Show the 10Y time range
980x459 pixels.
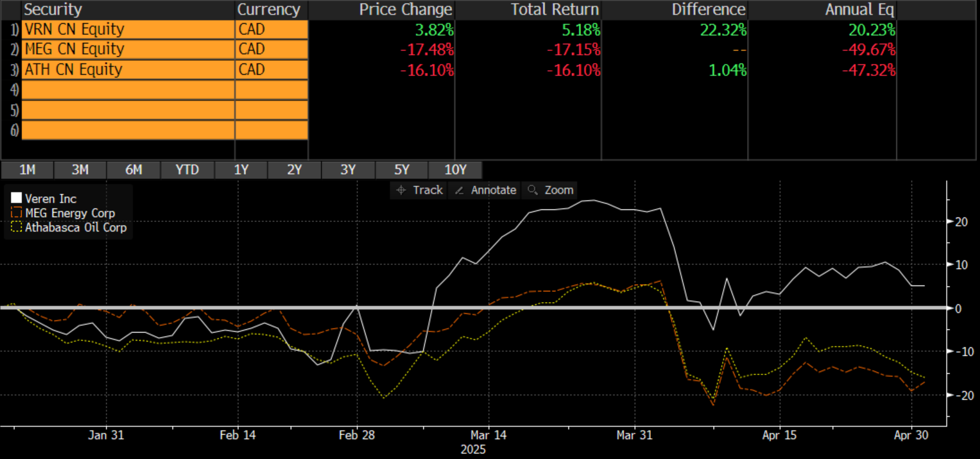pos(455,170)
